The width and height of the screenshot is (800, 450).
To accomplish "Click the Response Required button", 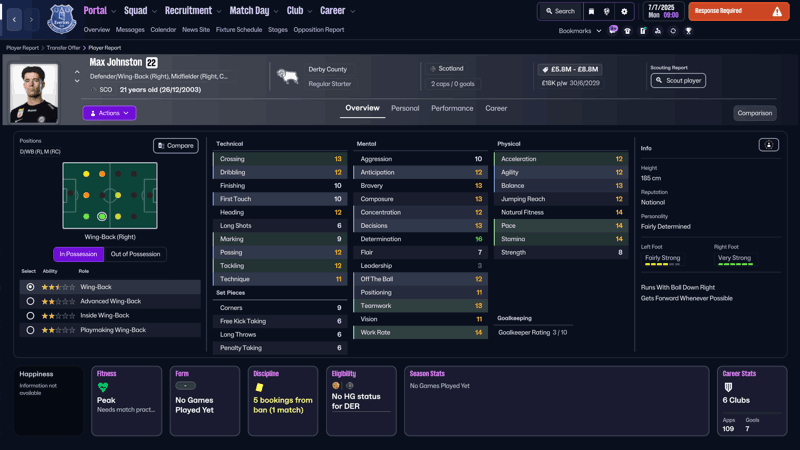I will point(738,11).
